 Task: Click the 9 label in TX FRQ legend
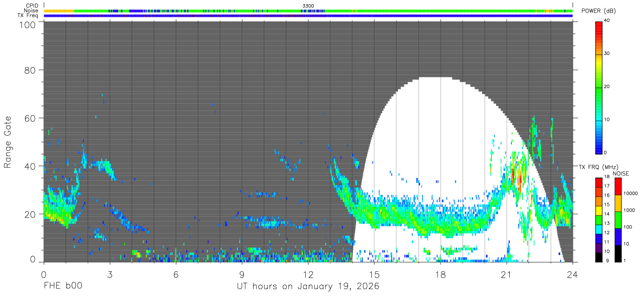click(x=607, y=261)
